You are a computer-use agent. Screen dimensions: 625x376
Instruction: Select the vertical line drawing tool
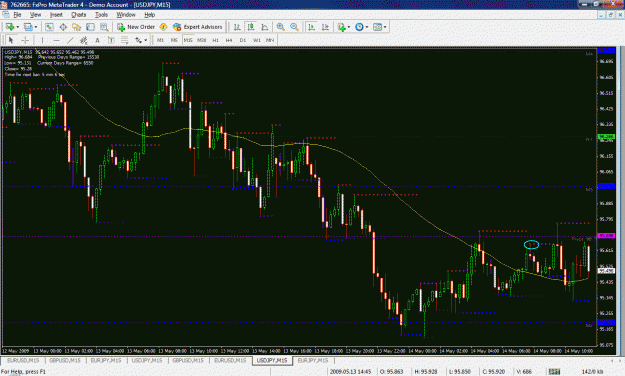point(42,40)
